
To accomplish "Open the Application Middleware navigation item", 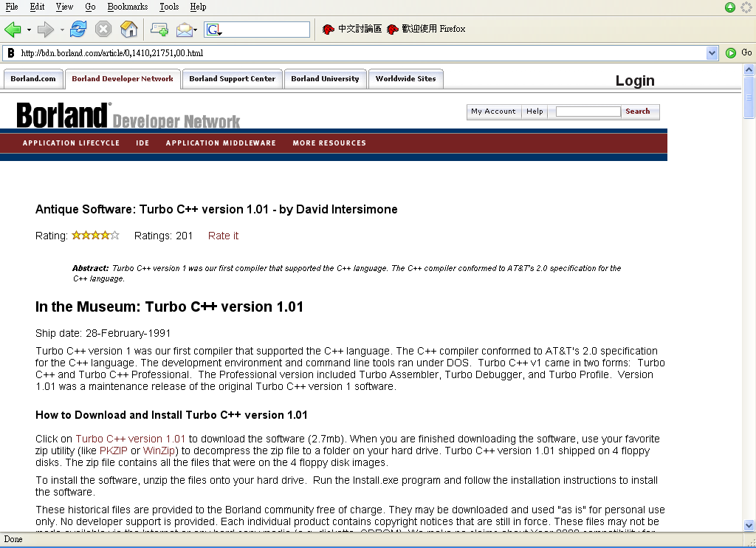I will 221,143.
